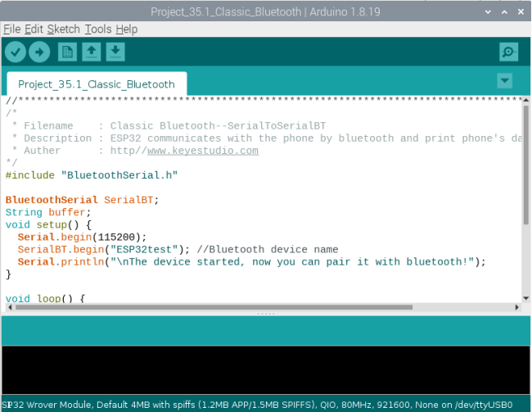The image size is (532, 412).
Task: Click the //Bluetooth device name comment
Action: click(268, 250)
